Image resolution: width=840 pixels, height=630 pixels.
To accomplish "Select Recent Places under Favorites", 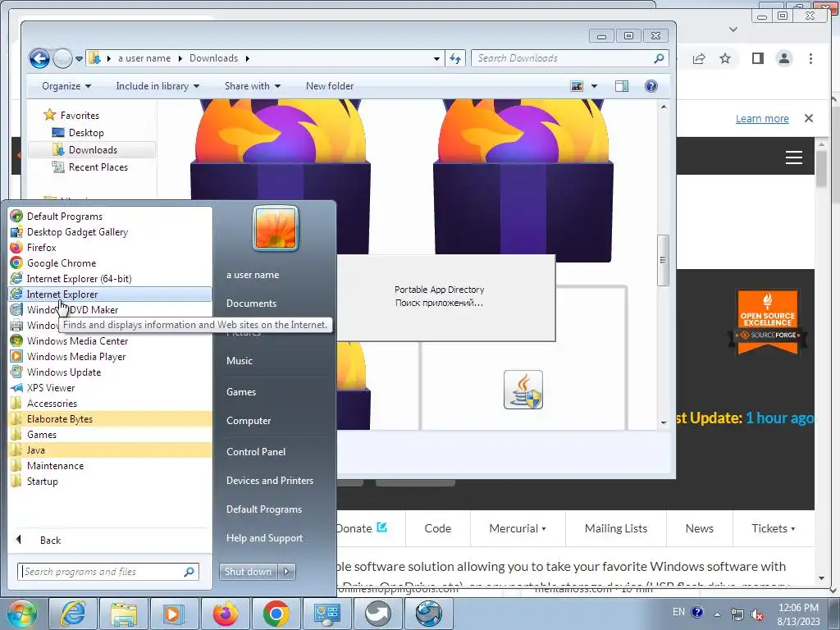I will (98, 167).
